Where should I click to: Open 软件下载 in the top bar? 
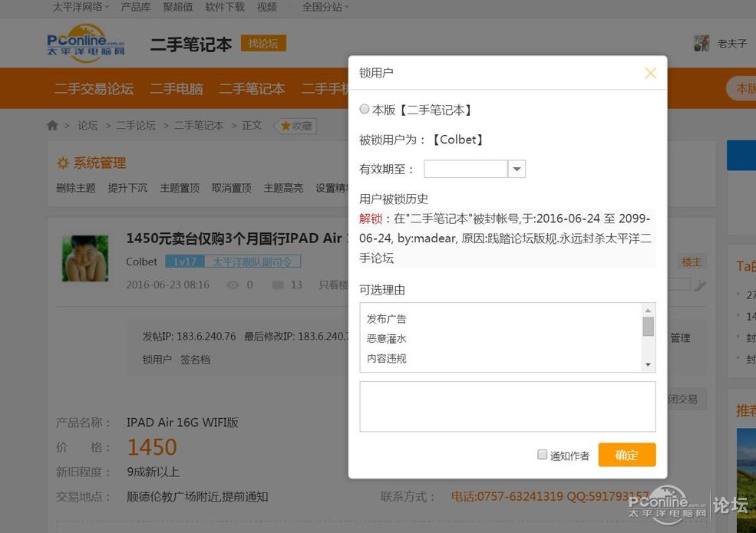[x=225, y=7]
